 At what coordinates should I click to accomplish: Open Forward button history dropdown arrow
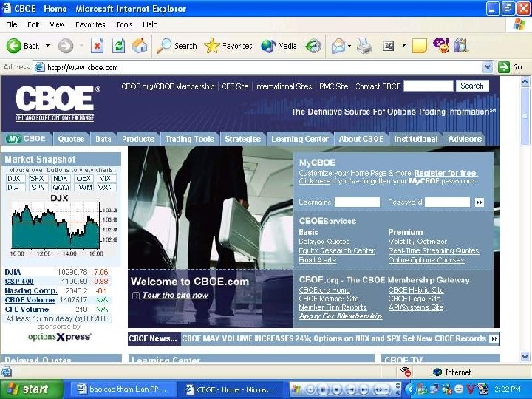pos(81,46)
